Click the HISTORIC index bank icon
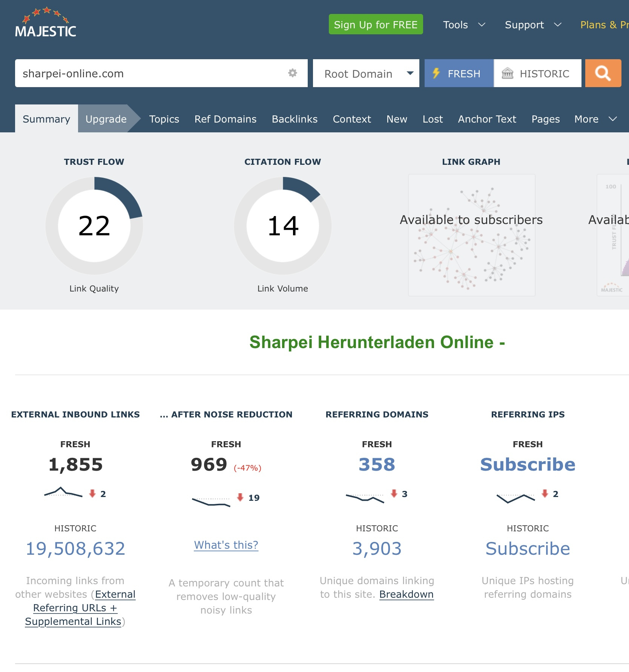The width and height of the screenshot is (629, 672). point(508,73)
